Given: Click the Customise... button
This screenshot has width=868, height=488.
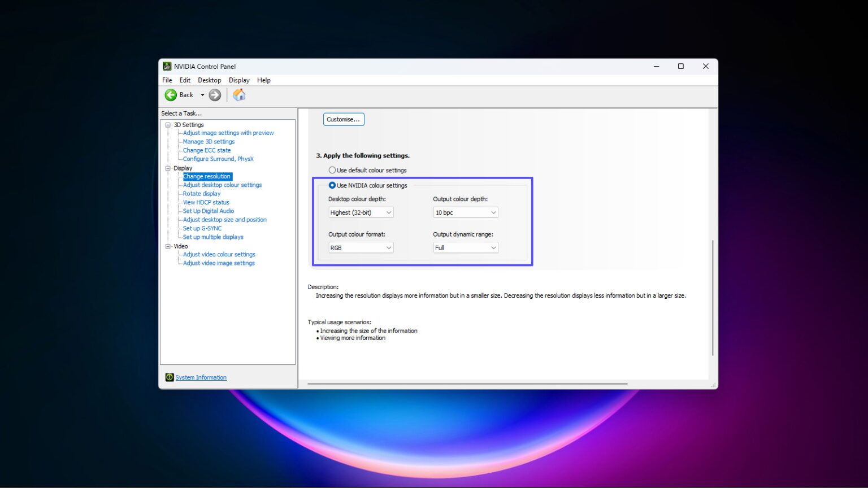Looking at the screenshot, I should 344,119.
